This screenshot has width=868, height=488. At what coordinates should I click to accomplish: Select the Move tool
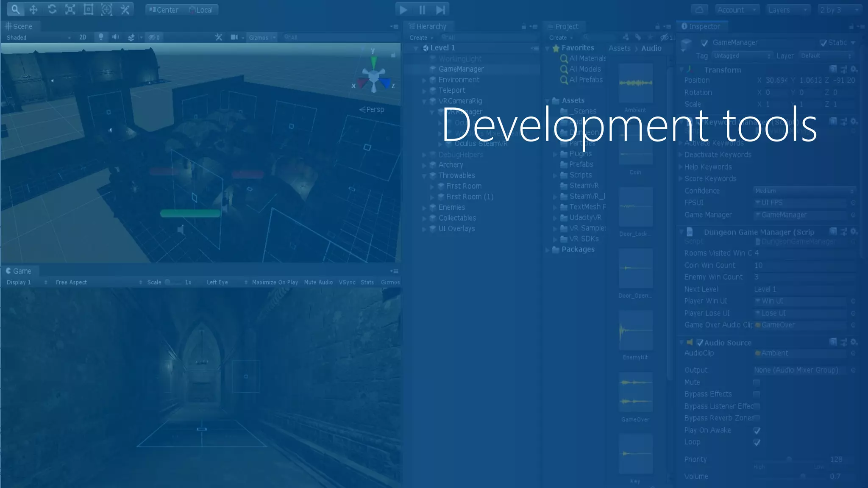click(33, 9)
